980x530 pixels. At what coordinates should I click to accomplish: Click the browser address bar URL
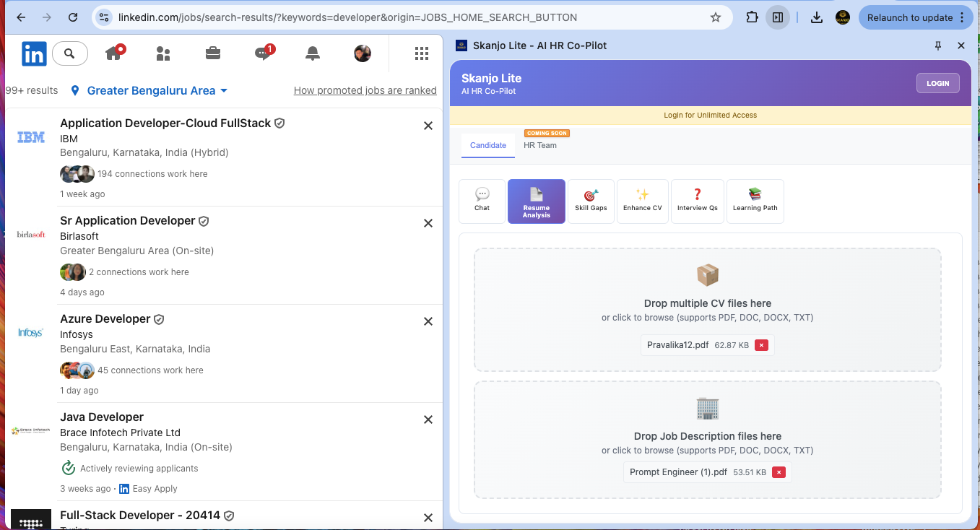click(x=347, y=17)
